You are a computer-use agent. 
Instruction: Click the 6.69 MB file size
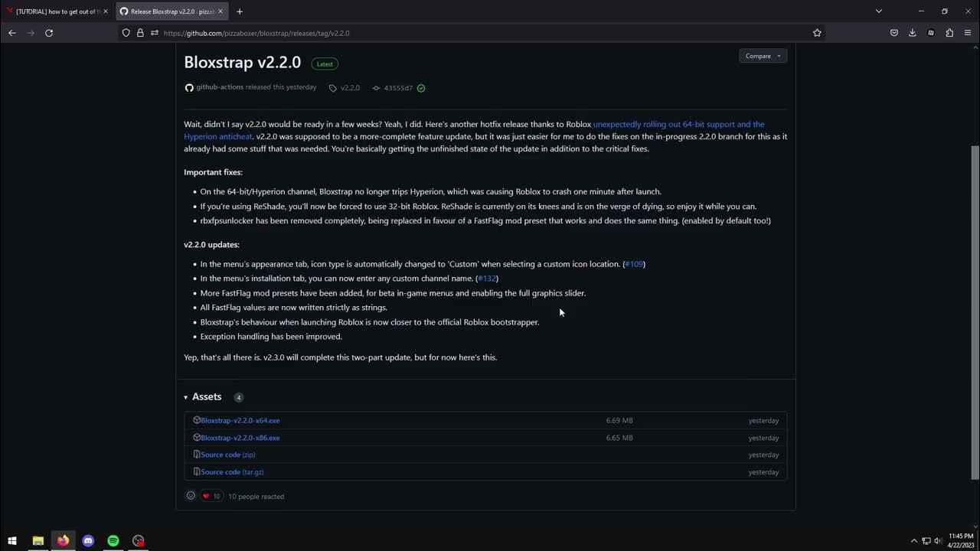(619, 420)
